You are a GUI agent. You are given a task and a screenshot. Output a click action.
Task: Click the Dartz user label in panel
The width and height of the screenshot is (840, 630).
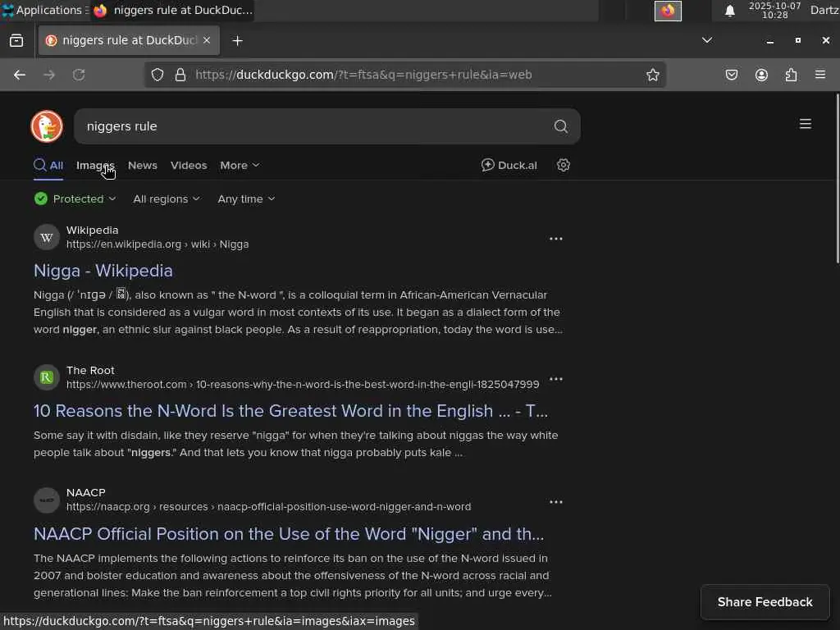824,10
